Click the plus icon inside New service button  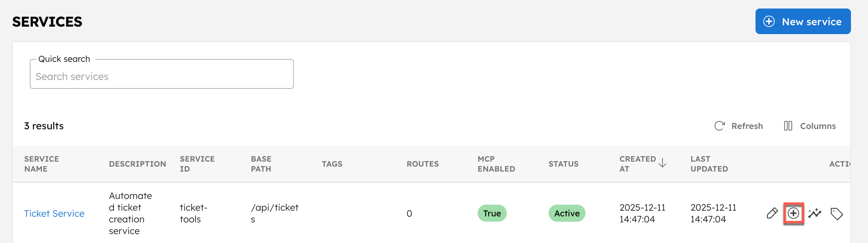click(x=768, y=21)
